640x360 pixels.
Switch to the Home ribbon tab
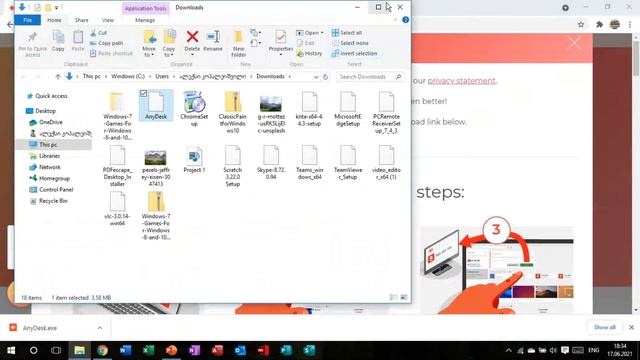point(54,20)
